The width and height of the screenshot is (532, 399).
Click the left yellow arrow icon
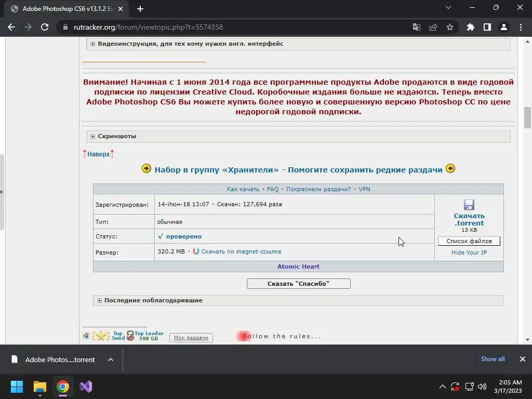point(146,168)
